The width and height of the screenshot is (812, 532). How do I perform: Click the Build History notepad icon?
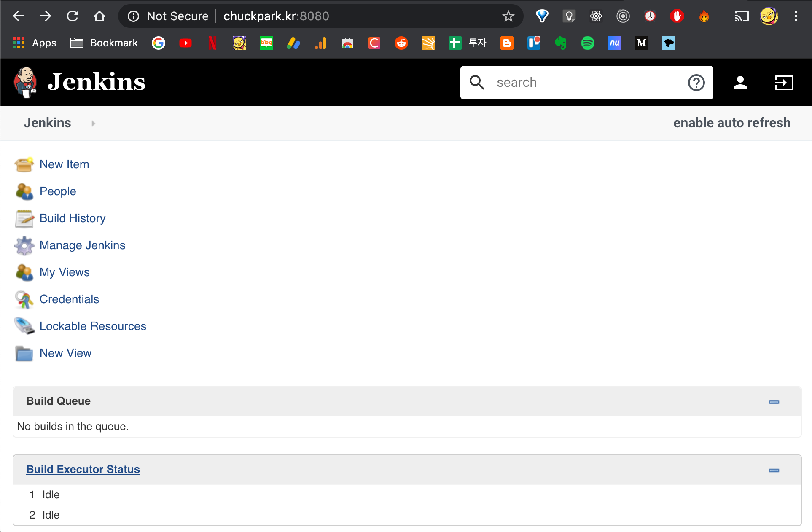[x=24, y=218]
